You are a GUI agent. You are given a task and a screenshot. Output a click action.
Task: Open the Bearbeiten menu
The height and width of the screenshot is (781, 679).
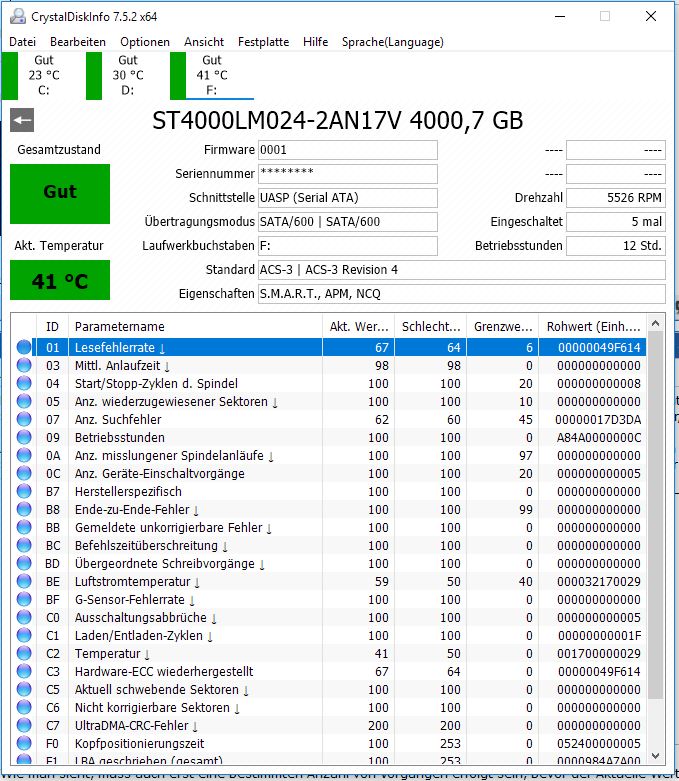(x=78, y=42)
